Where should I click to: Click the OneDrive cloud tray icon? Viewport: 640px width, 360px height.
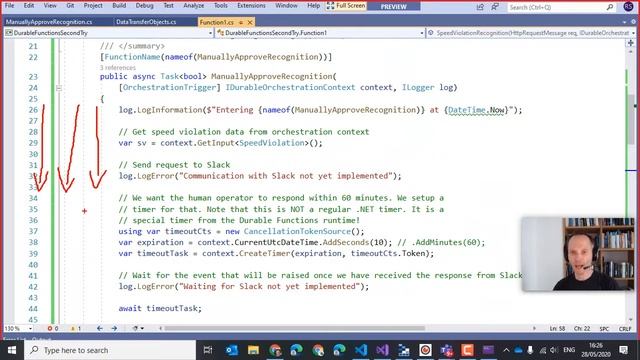point(518,350)
